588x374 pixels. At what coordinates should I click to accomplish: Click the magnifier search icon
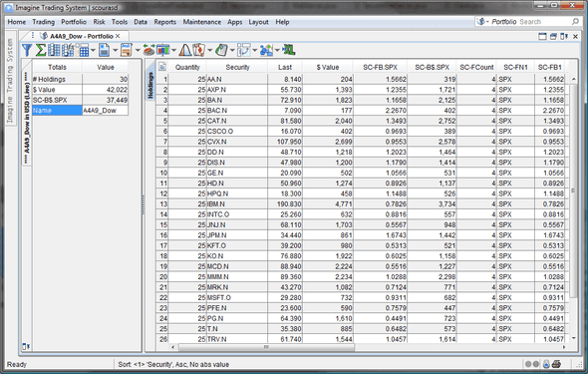(575, 21)
